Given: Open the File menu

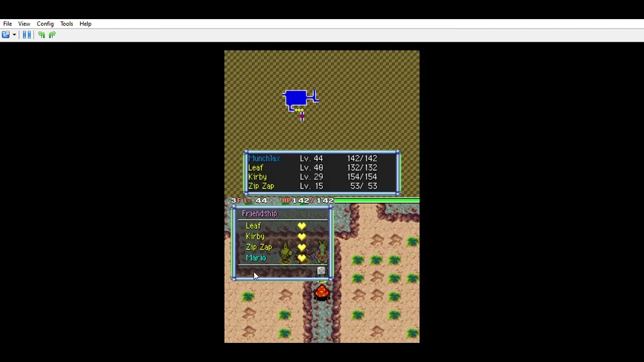Looking at the screenshot, I should (x=8, y=24).
